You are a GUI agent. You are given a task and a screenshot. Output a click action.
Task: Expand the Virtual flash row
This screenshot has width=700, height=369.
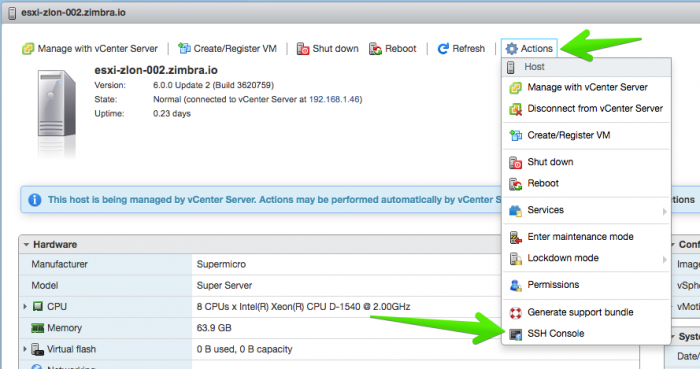(25, 349)
